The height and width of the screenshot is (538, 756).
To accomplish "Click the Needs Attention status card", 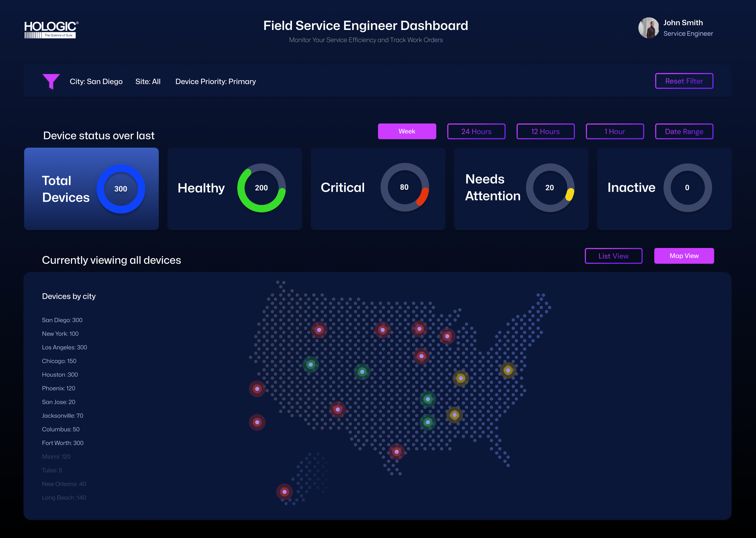I will 521,189.
